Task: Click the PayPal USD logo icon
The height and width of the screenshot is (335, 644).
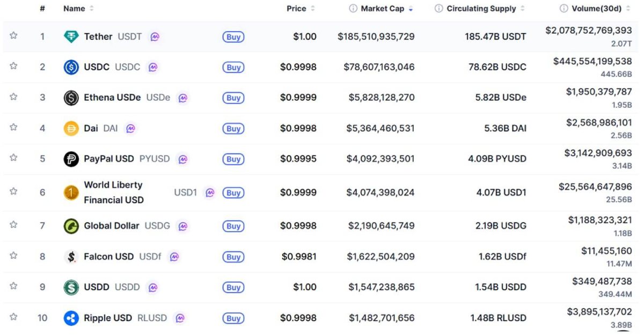Action: [71, 159]
